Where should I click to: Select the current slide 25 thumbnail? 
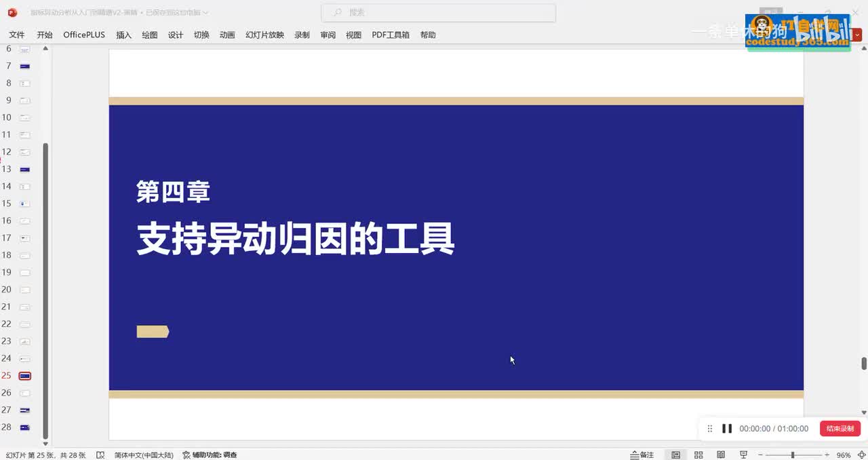pyautogui.click(x=25, y=375)
